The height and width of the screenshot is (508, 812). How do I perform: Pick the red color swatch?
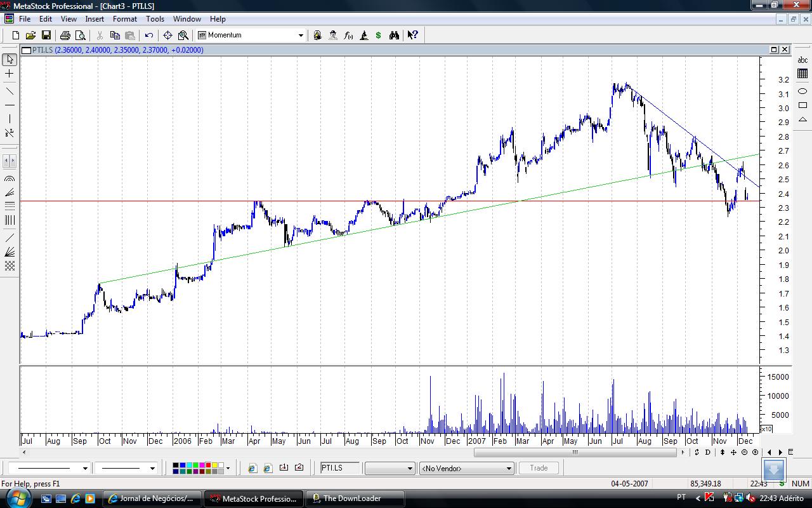tap(208, 465)
